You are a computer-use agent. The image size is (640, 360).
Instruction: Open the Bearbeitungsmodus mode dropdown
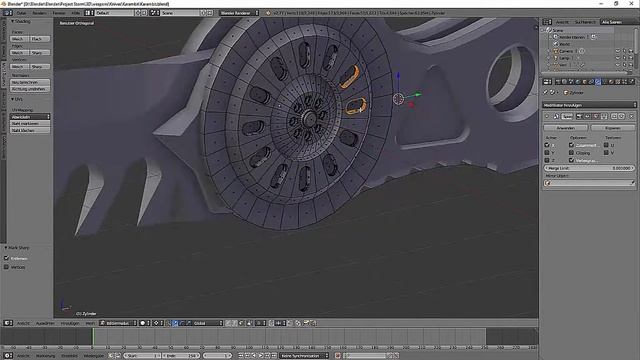pyautogui.click(x=118, y=323)
